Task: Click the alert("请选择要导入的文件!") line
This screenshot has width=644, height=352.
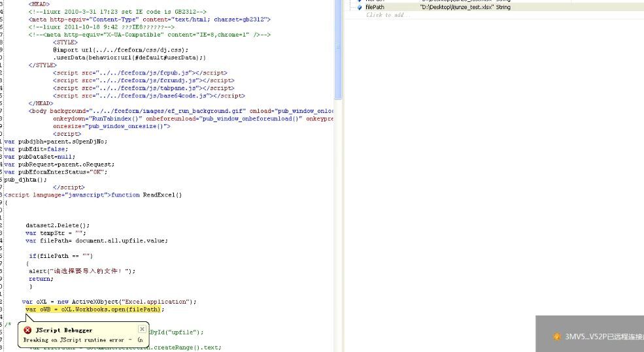Action: [x=82, y=271]
